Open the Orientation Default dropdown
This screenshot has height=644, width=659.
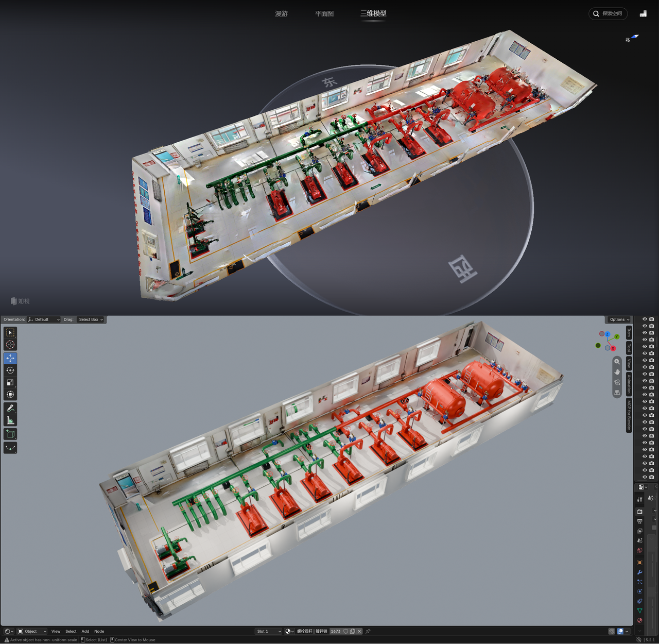pyautogui.click(x=44, y=319)
